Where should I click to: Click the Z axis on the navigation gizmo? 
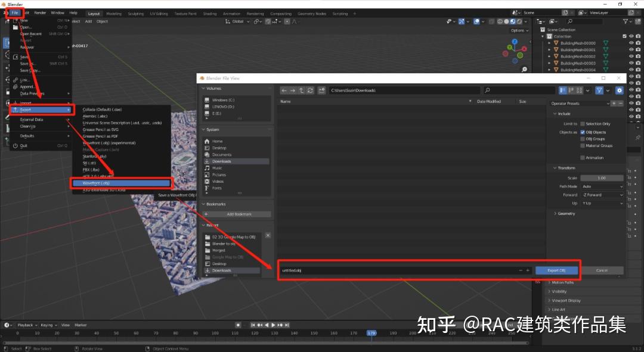coord(515,42)
